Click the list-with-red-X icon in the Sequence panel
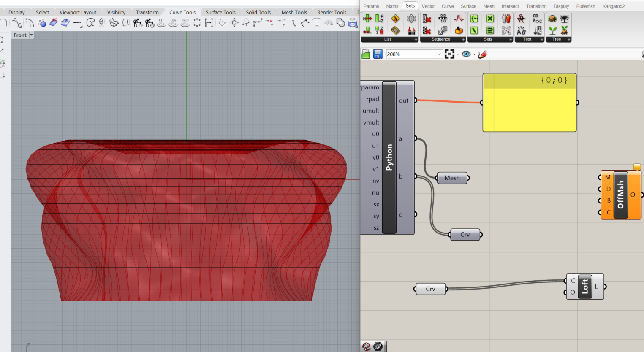The width and height of the screenshot is (644, 352). (x=427, y=19)
